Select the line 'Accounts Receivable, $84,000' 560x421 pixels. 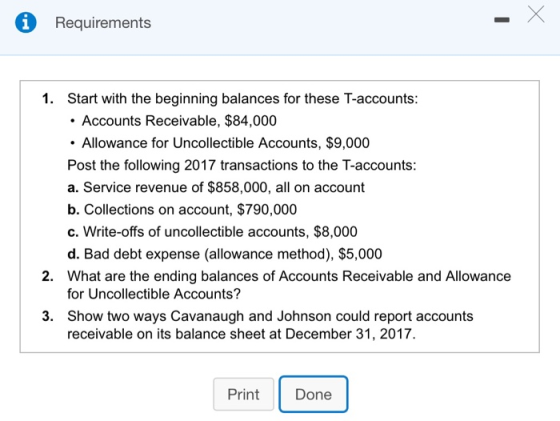click(179, 121)
